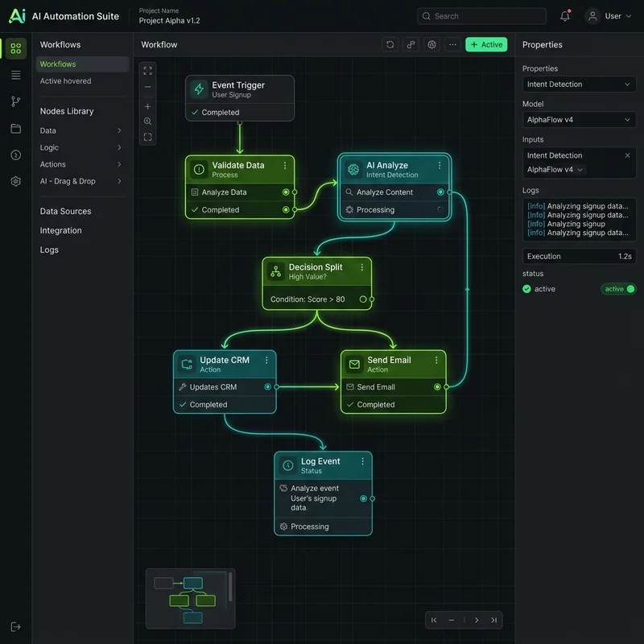Expand the Logic nodes category
This screenshot has height=644, width=644.
coord(81,147)
